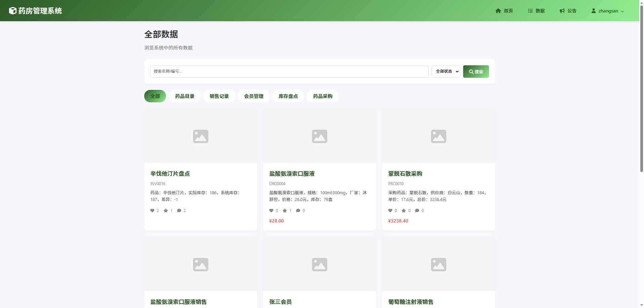Open the 全部状态 status dropdown
The height and width of the screenshot is (308, 644).
click(446, 71)
